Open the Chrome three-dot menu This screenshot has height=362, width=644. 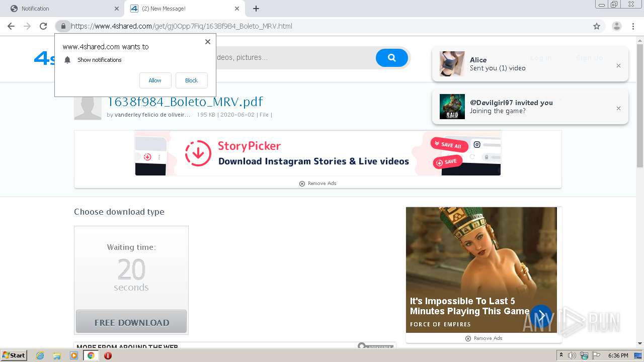pos(633,26)
